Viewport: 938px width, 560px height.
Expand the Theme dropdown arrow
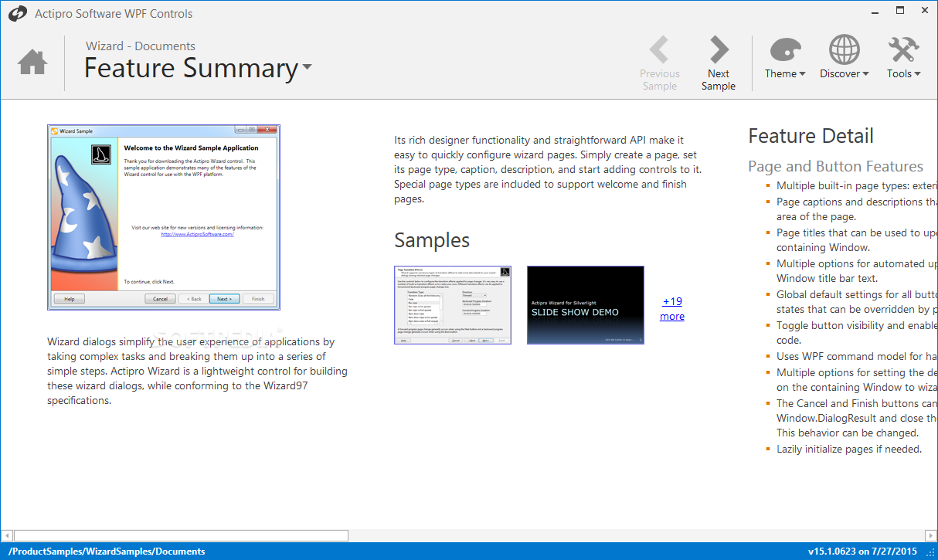(802, 74)
